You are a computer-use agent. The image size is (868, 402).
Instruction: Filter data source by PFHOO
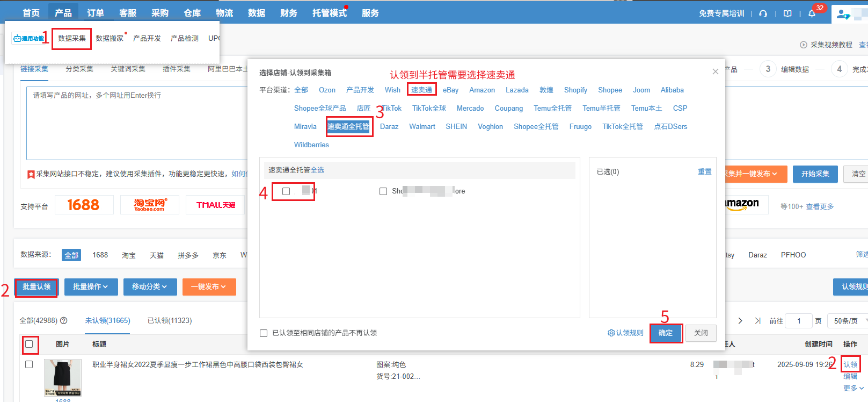(793, 255)
